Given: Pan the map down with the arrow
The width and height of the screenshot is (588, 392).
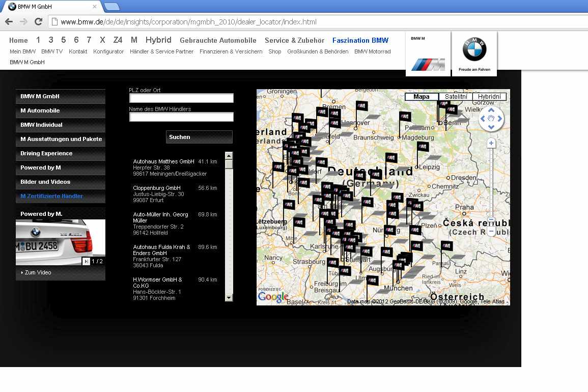Looking at the screenshot, I should (491, 127).
